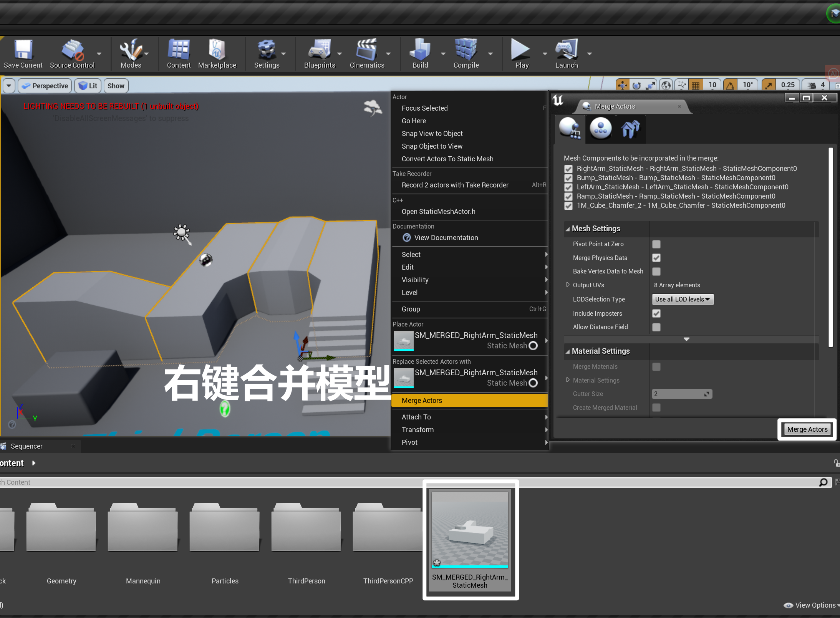Screen dimensions: 840x618
Task: Click the Build toolbar icon
Action: (420, 50)
